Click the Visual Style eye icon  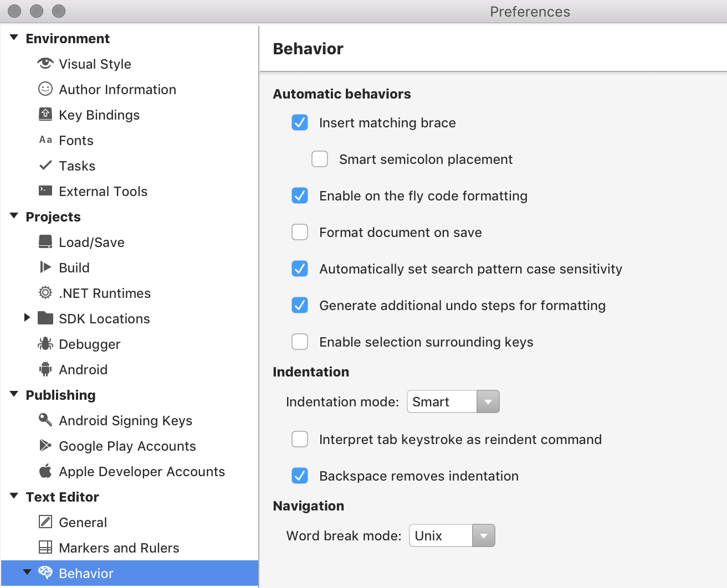45,64
